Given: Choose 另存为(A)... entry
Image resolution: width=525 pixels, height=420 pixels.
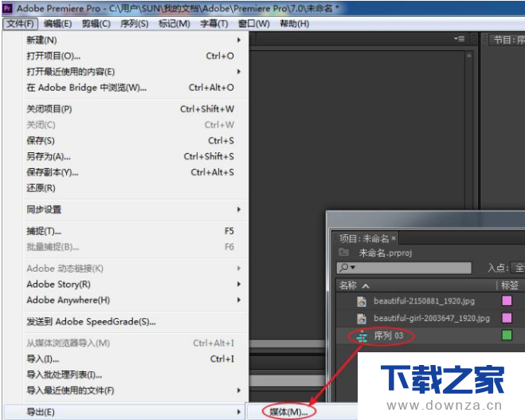Looking at the screenshot, I should (134, 156).
